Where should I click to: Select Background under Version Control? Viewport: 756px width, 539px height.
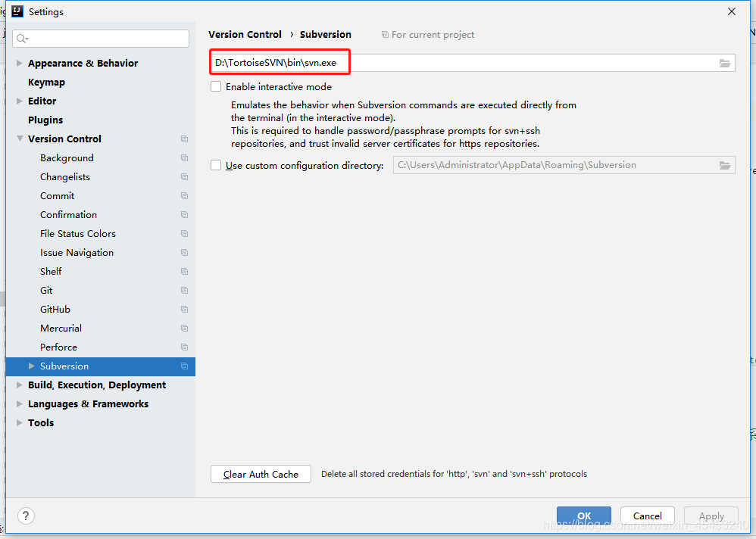(x=67, y=158)
